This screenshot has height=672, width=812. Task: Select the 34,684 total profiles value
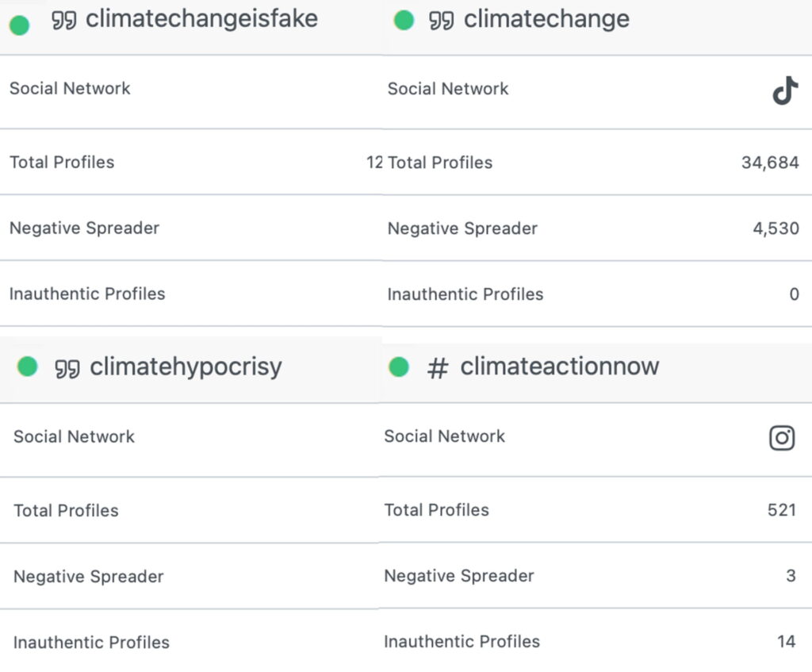[770, 163]
